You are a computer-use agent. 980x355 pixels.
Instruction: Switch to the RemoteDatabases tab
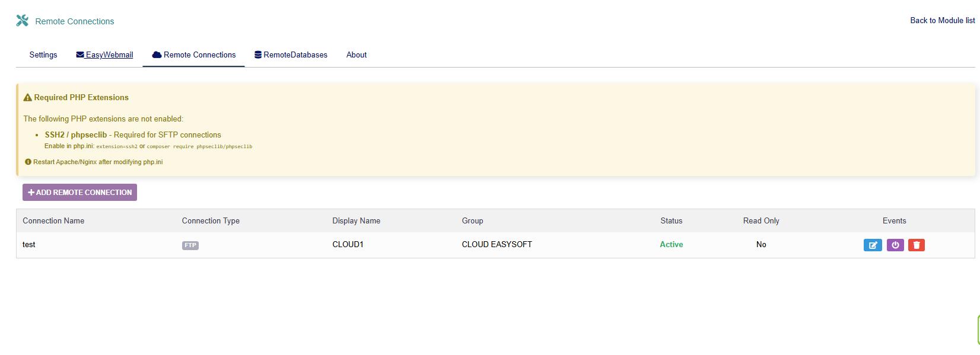(x=291, y=55)
